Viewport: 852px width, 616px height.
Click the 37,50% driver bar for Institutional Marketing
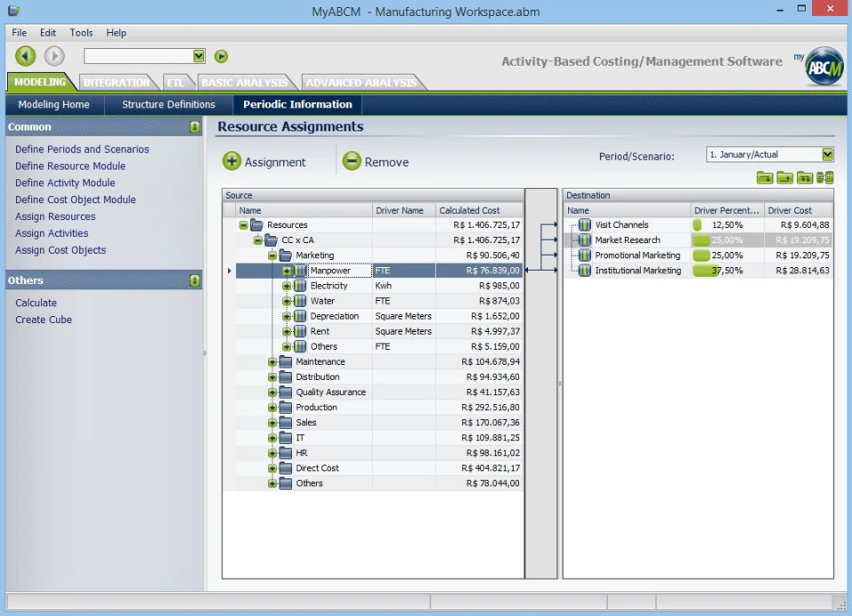tap(727, 271)
